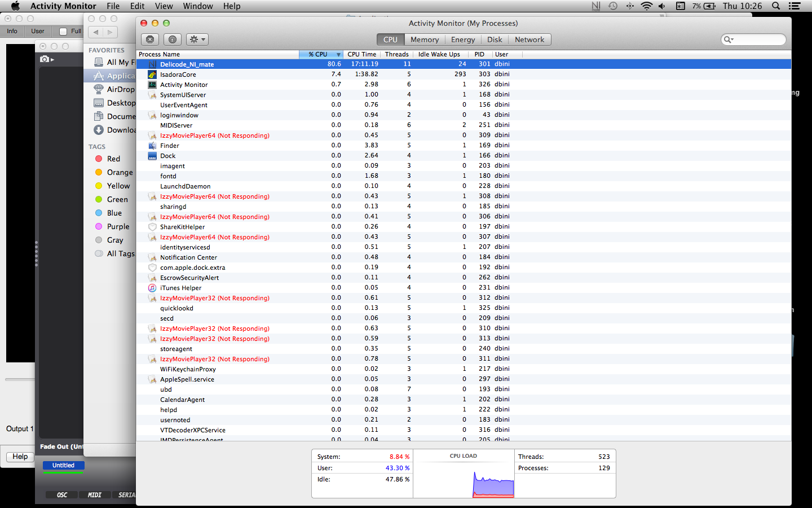Click the SystemUIServer process icon

pyautogui.click(x=152, y=95)
